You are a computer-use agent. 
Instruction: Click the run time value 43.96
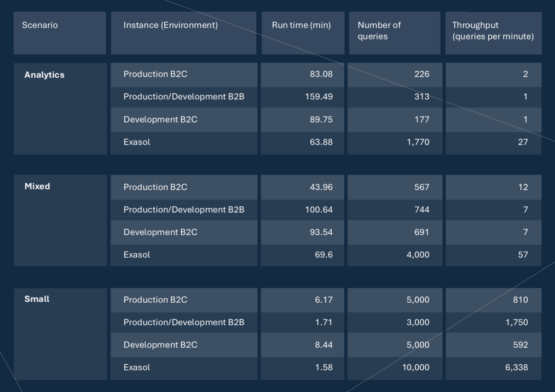pyautogui.click(x=321, y=187)
